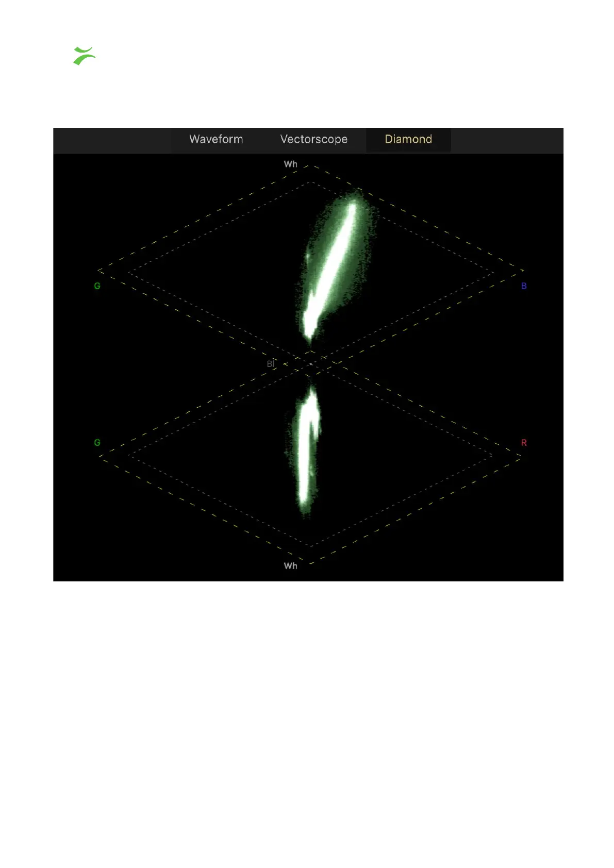
Task: Click the blue B label
Action: [524, 286]
